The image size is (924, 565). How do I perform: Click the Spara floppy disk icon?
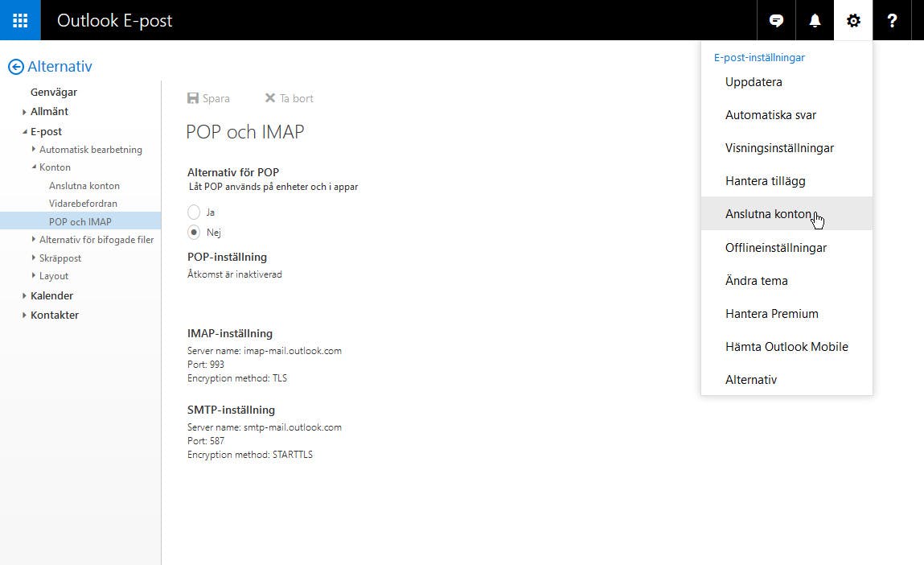(193, 98)
